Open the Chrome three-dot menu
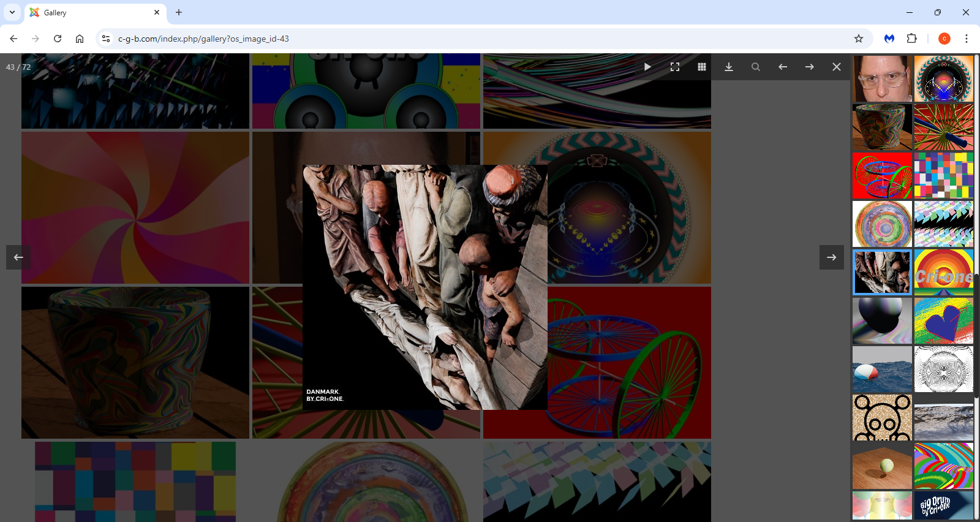The image size is (980, 522). 967,39
